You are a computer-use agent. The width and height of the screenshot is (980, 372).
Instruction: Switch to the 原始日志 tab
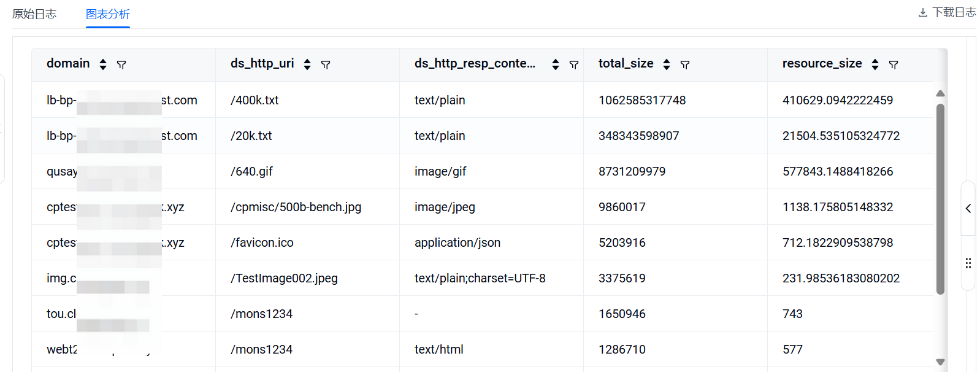34,14
